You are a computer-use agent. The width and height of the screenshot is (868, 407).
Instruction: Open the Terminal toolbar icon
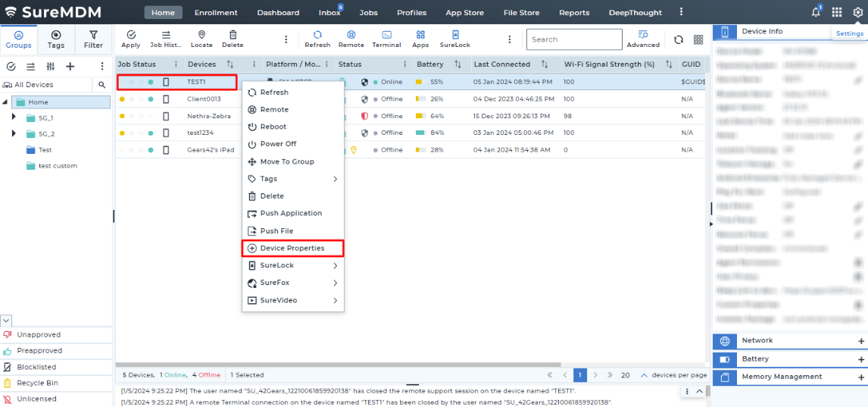coord(386,39)
